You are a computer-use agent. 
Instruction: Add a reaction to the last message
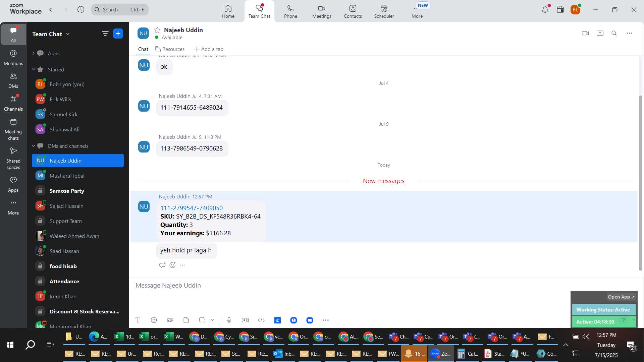click(x=173, y=265)
